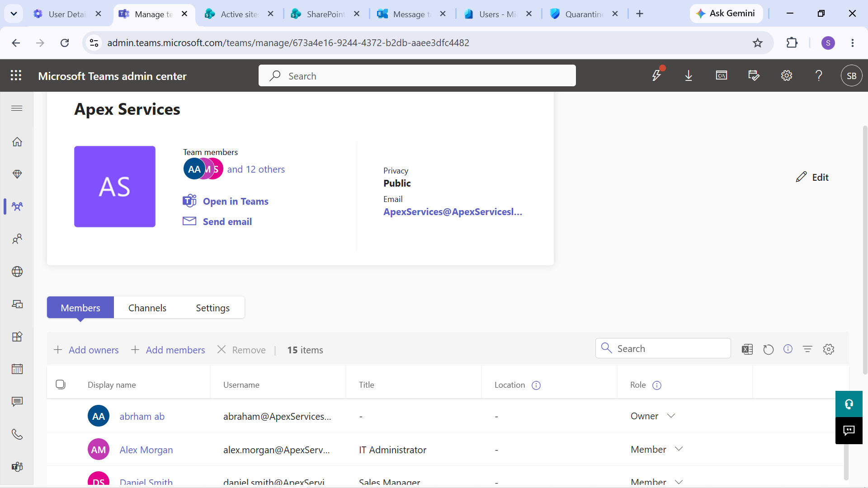
Task: Click the Display name column header
Action: [112, 385]
